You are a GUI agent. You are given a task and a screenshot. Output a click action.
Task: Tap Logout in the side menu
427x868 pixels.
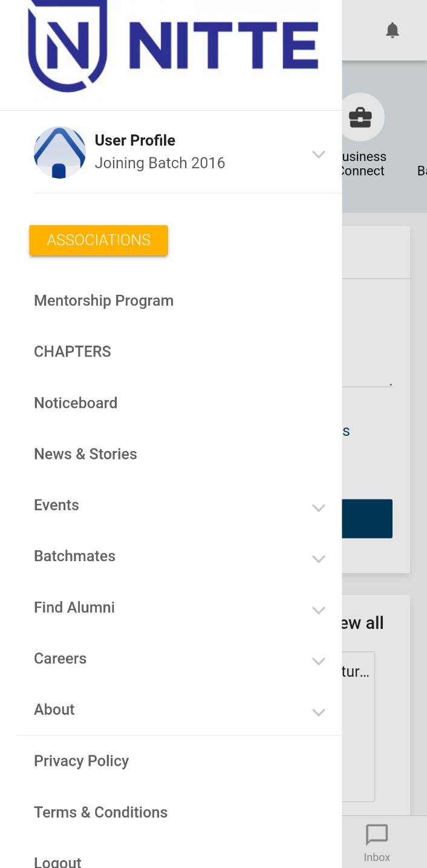(57, 861)
